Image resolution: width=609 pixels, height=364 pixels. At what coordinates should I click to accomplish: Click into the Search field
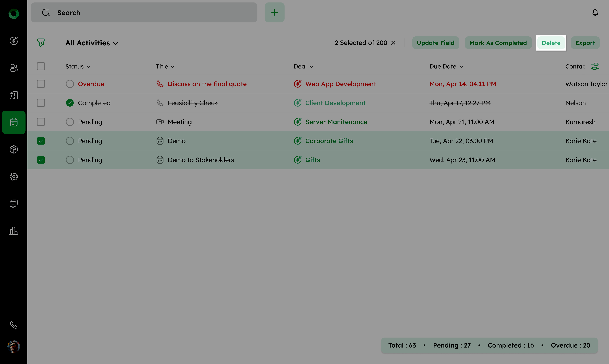147,12
